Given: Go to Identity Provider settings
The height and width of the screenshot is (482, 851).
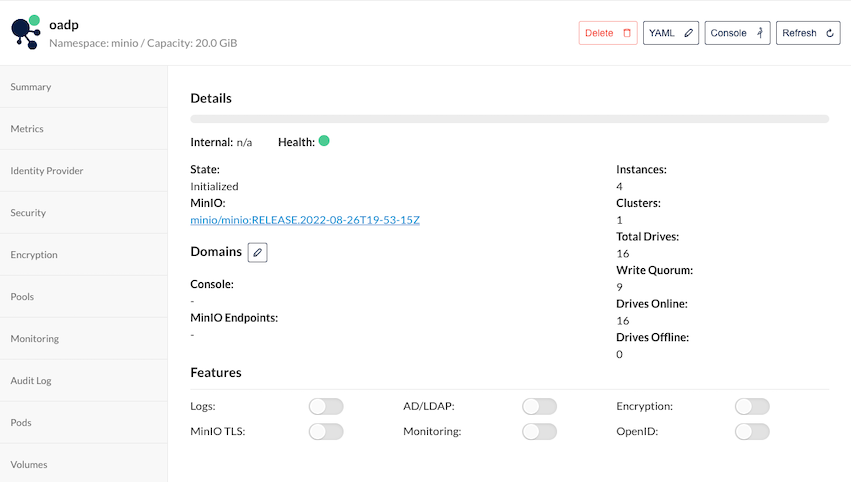Looking at the screenshot, I should click(84, 170).
